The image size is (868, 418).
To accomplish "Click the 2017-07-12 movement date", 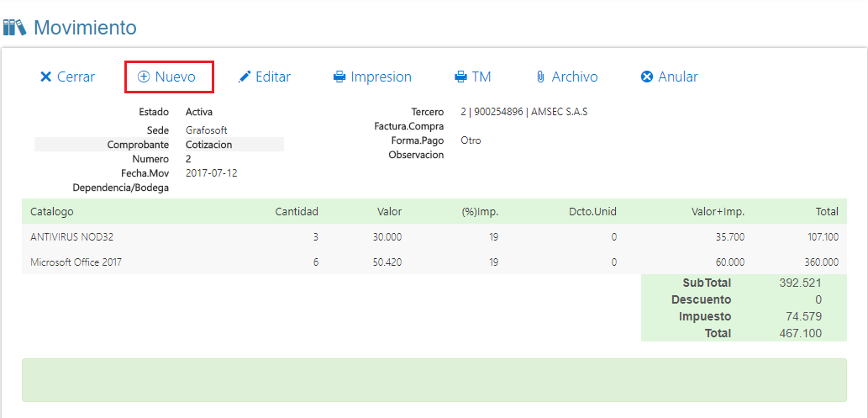I will [212, 173].
